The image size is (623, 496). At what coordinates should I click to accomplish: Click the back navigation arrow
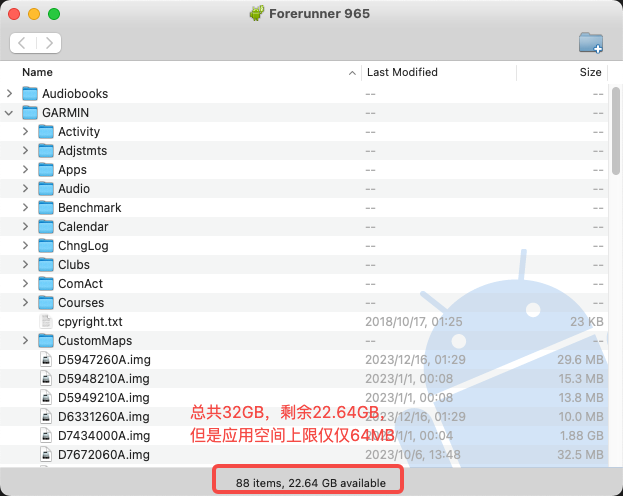22,43
